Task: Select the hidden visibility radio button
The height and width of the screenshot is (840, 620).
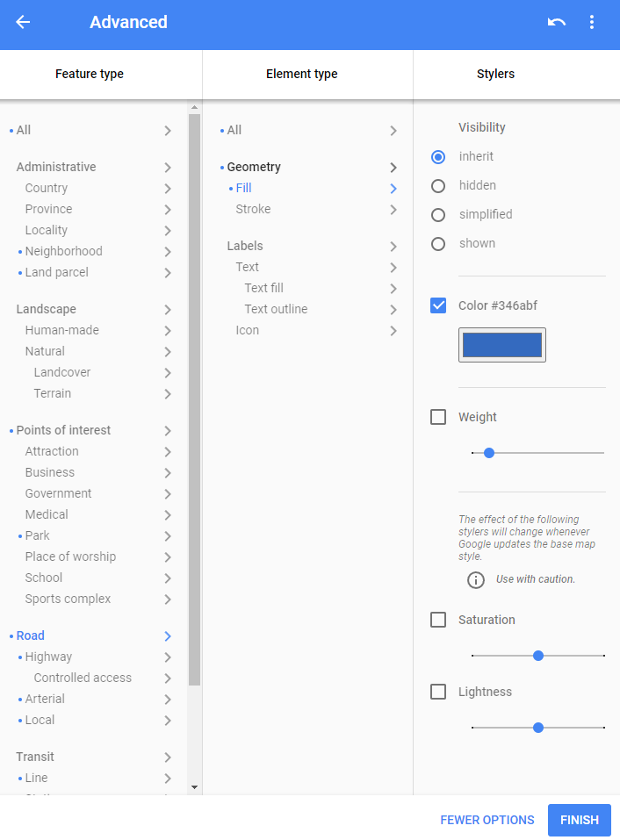Action: 438,185
